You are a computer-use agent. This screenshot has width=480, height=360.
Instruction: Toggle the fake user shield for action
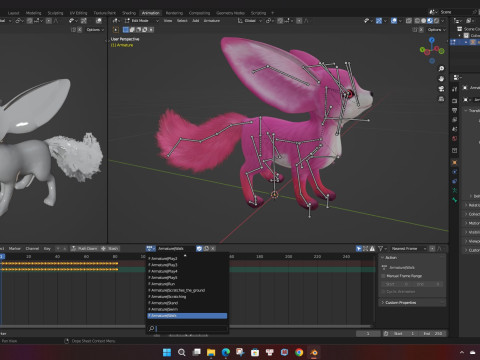coord(199,248)
